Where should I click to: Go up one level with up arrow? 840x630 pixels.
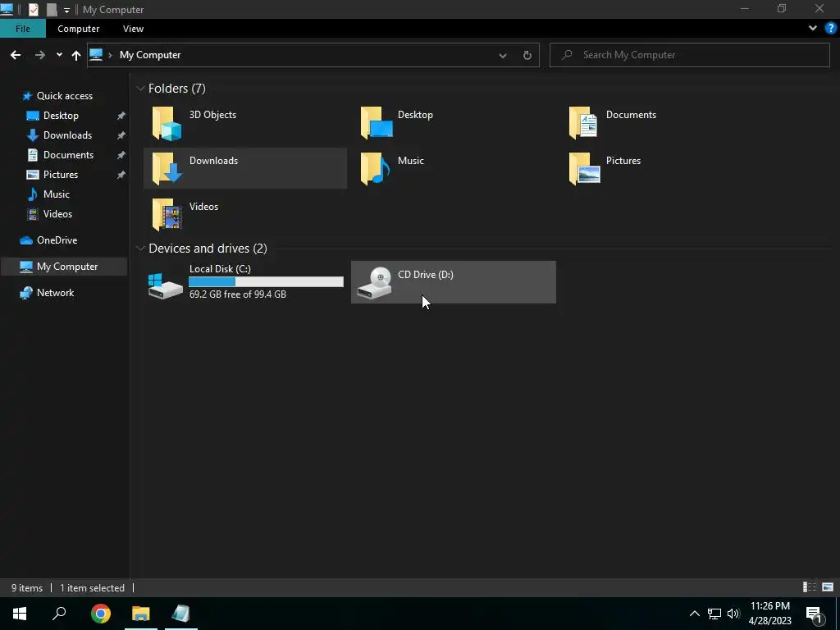pos(76,55)
